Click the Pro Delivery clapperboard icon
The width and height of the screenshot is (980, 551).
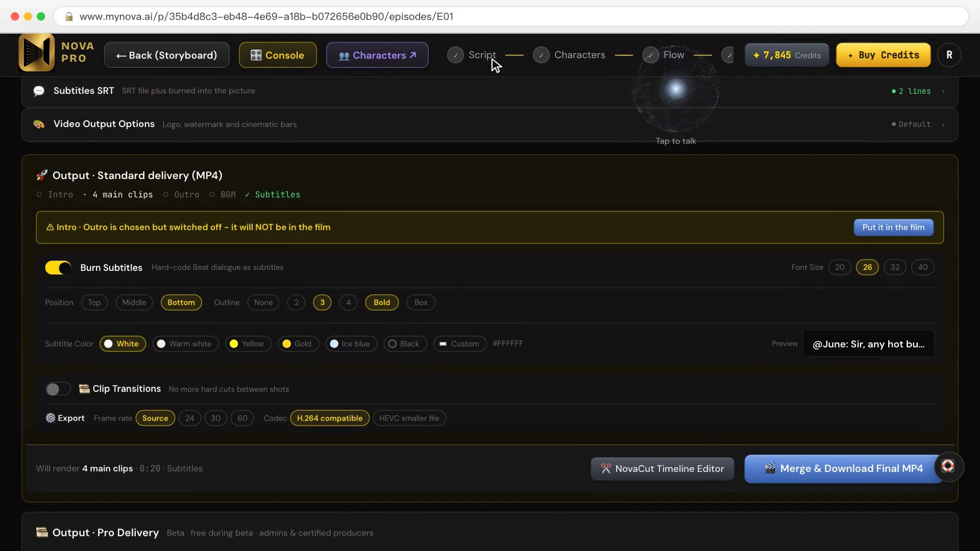42,533
